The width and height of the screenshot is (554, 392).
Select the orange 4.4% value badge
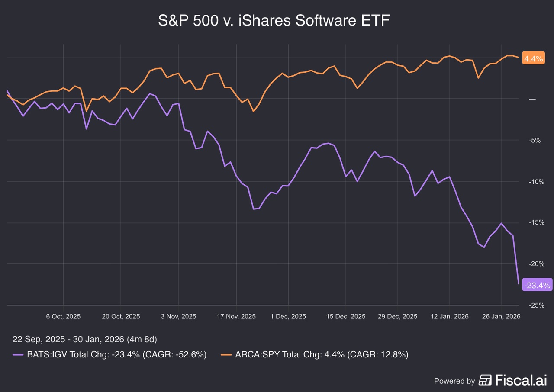[x=533, y=58]
